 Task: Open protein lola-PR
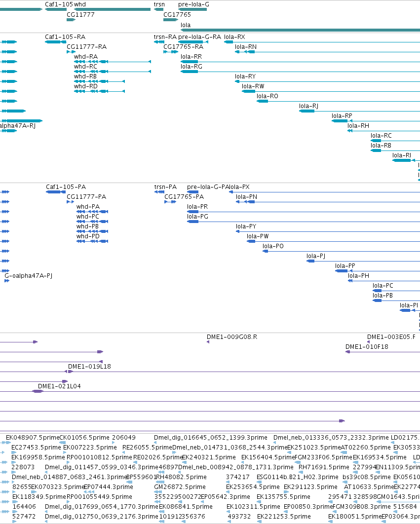[197, 207]
